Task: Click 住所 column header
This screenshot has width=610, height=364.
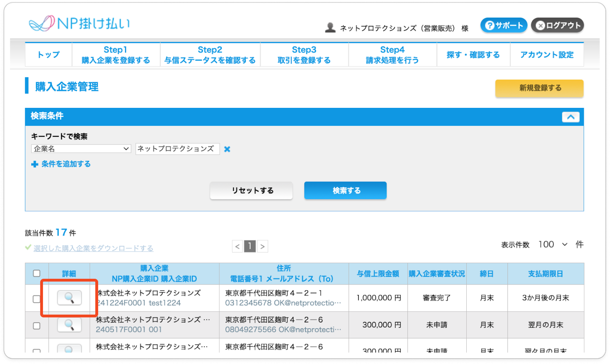Action: [284, 268]
